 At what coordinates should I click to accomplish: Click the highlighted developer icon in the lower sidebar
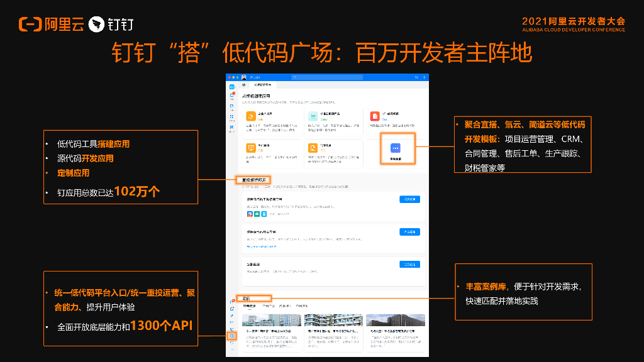[231, 336]
